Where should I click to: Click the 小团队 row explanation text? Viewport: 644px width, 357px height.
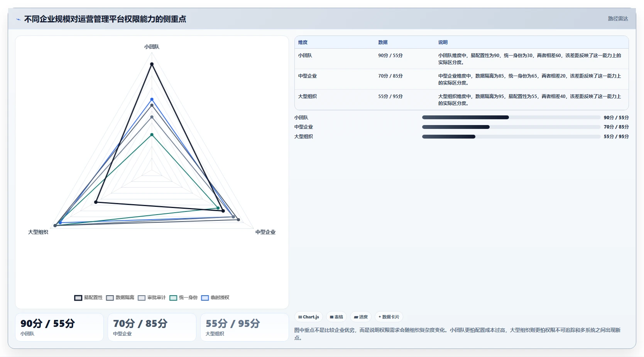point(529,59)
